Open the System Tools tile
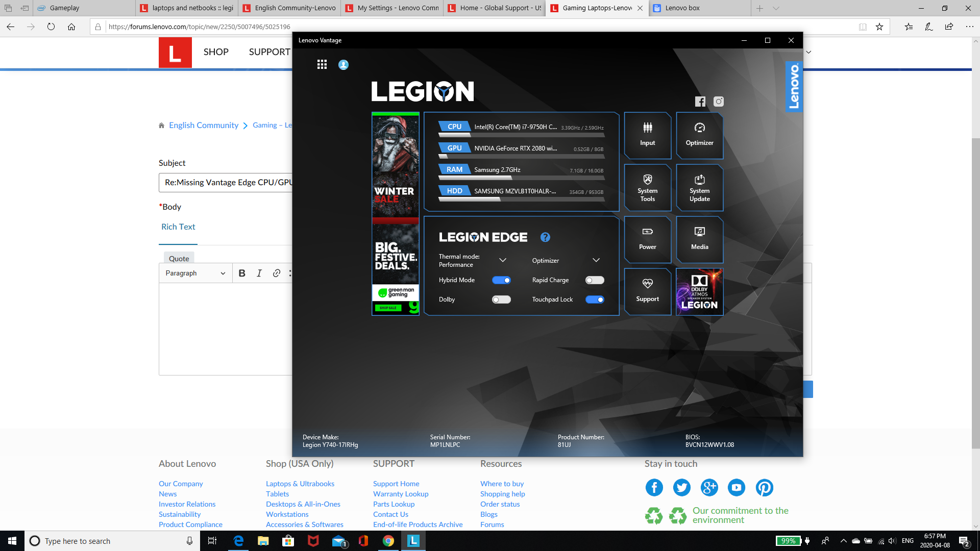 [647, 188]
